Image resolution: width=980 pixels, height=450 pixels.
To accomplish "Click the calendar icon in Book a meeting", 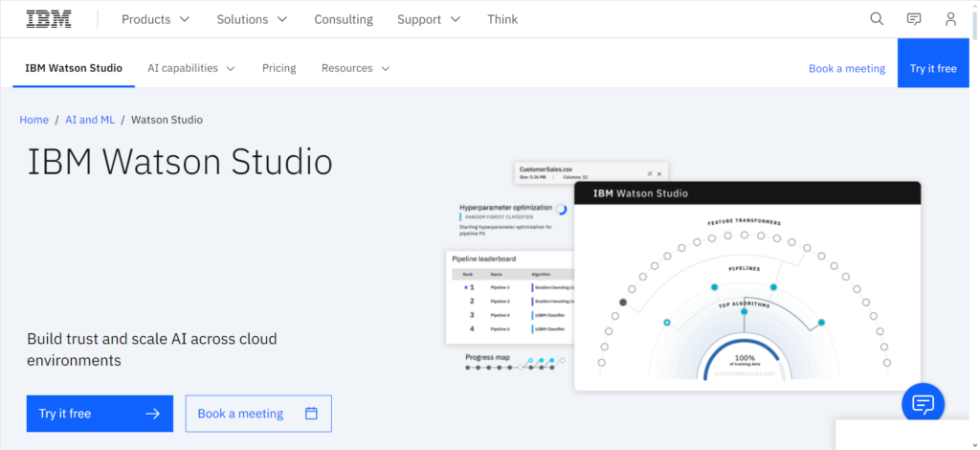I will click(x=311, y=414).
